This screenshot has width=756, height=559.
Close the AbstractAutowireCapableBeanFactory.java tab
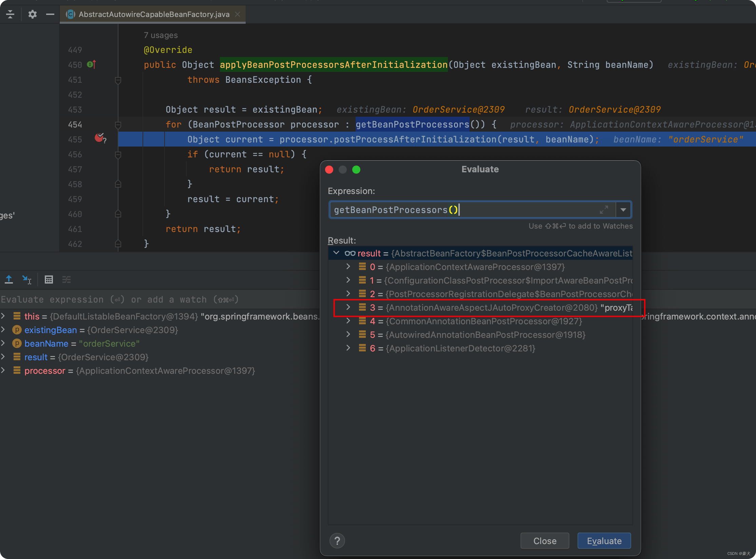(x=238, y=14)
